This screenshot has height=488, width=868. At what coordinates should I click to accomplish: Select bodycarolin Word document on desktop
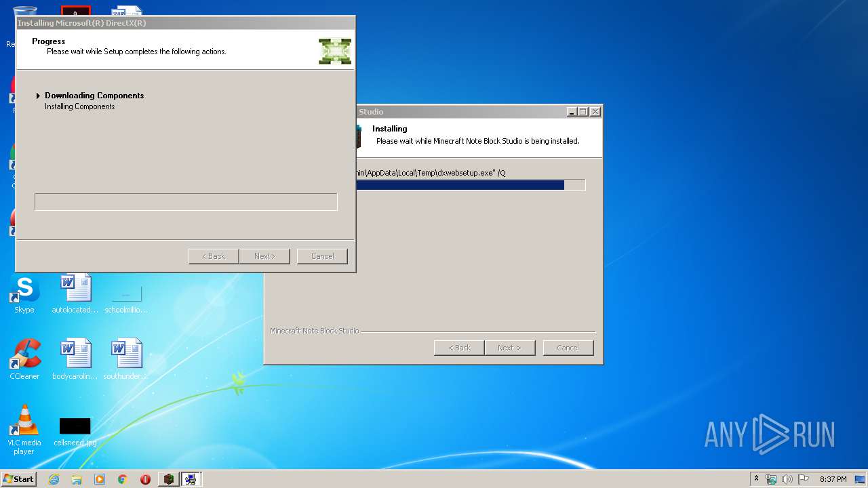click(75, 360)
